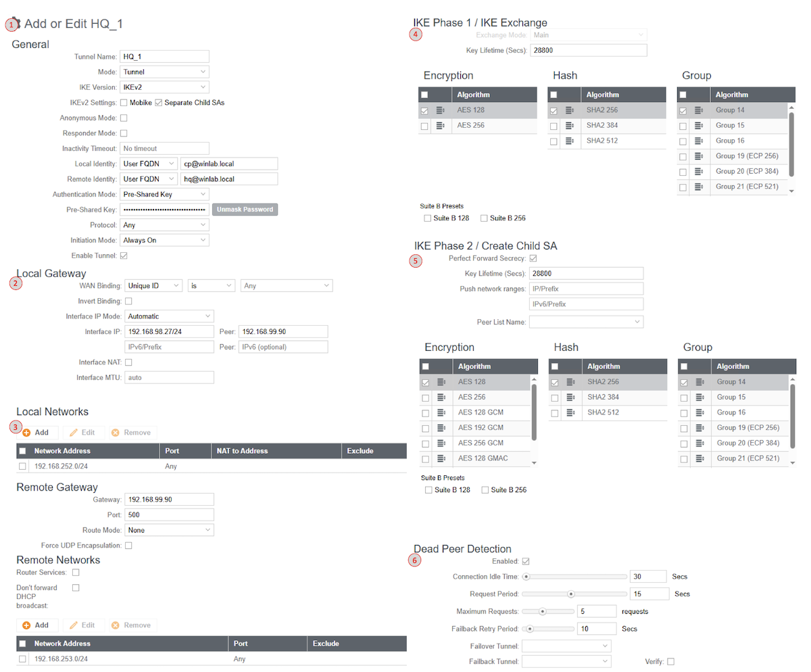
Task: Disable Perfect Forward Secrecy
Action: 533,258
